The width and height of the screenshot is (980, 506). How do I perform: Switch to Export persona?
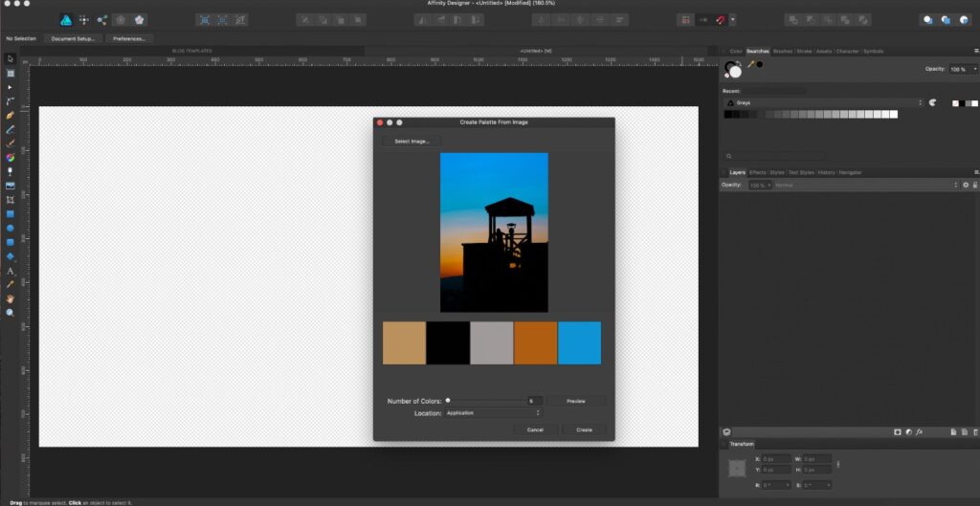[x=101, y=20]
